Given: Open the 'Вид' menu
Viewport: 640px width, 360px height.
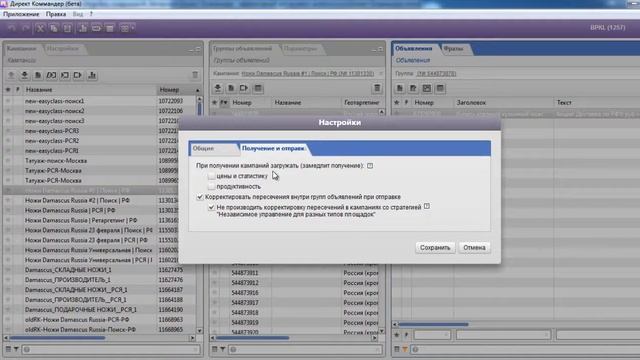Looking at the screenshot, I should tap(78, 14).
